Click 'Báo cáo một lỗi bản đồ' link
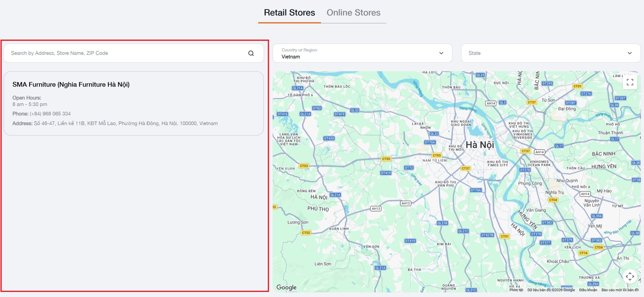Viewport: 644px width, 297px height. 620,290
